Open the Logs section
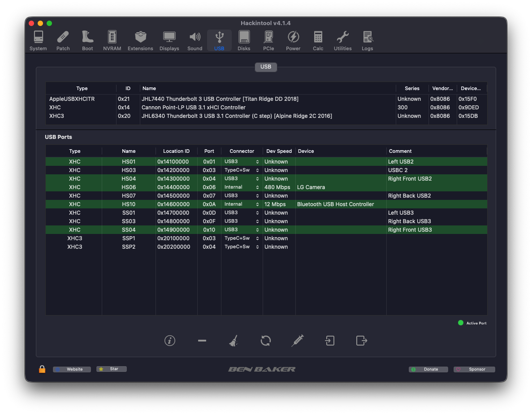Image resolution: width=532 pixels, height=415 pixels. click(x=367, y=41)
